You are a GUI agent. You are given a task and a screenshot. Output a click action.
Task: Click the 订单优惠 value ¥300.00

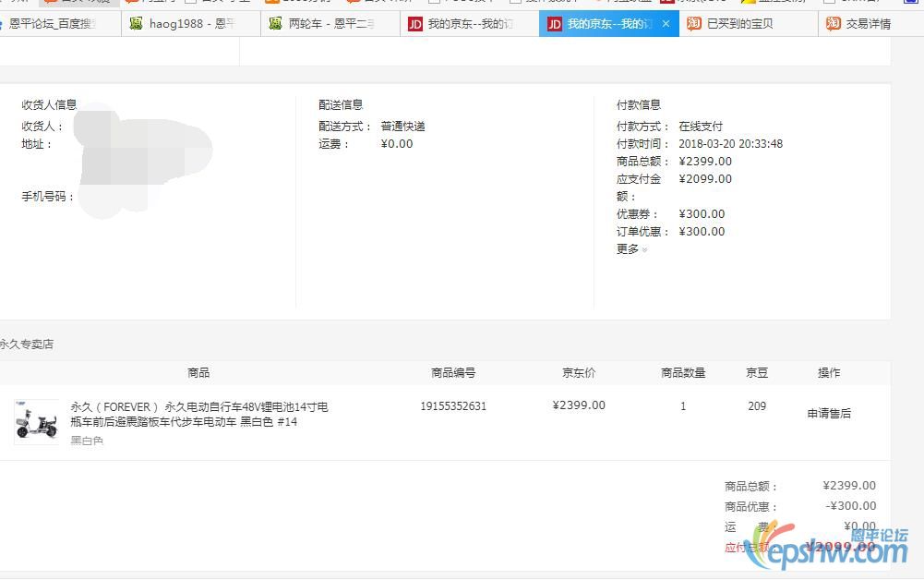702,232
